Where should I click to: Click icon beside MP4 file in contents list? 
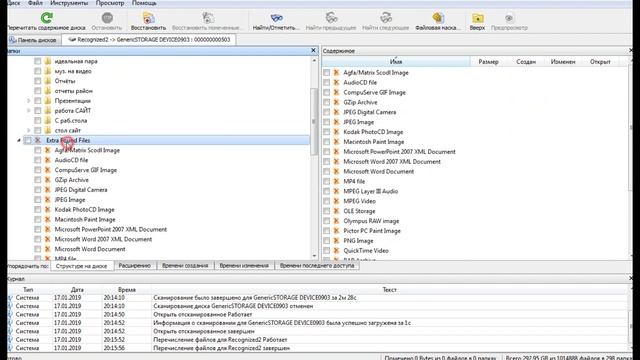coord(336,181)
